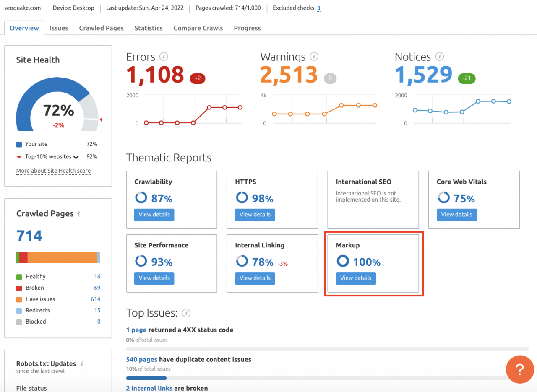Viewport: 537px width, 392px height.
Task: Open the orange help question mark button
Action: [x=519, y=369]
